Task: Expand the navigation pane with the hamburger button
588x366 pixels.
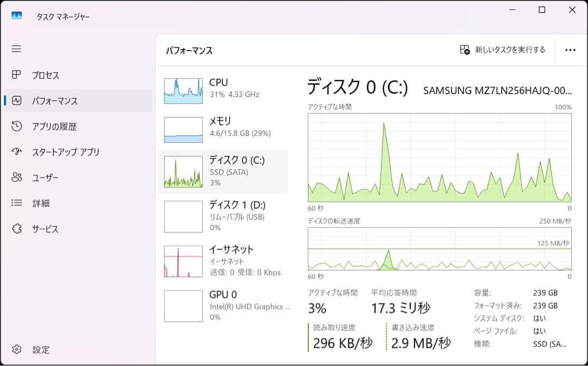Action: click(16, 49)
